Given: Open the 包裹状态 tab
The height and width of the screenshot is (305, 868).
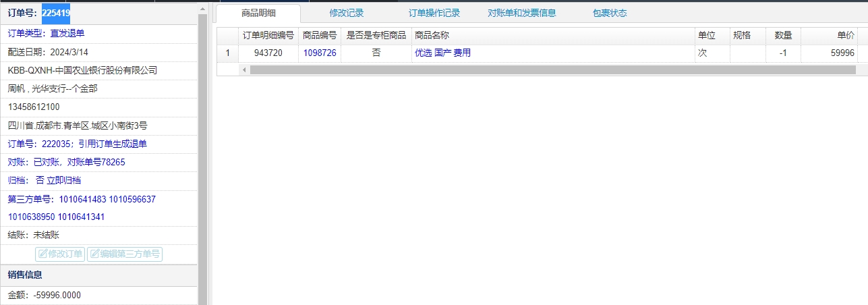Looking at the screenshot, I should (610, 13).
